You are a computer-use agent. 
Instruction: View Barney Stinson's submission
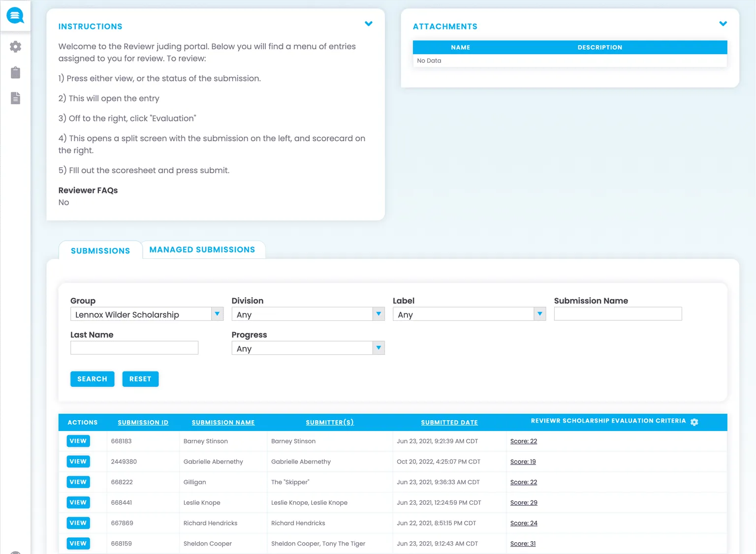78,441
